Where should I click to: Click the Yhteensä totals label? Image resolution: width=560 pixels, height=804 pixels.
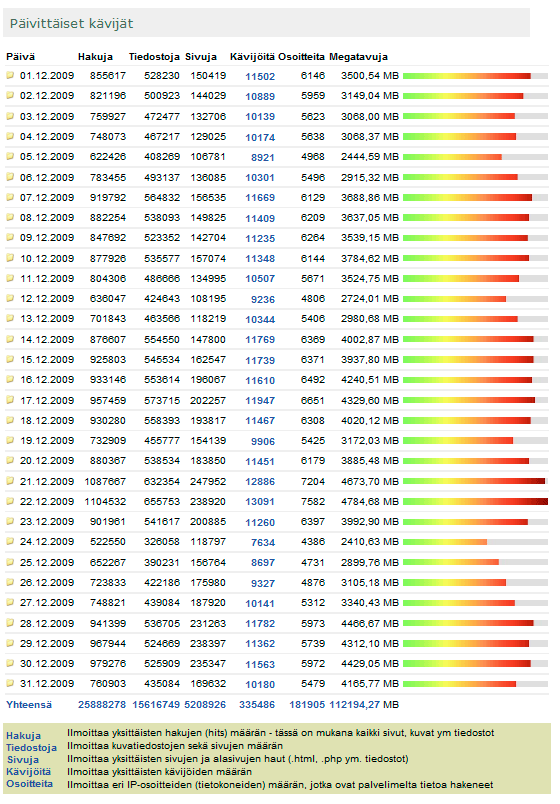point(29,705)
